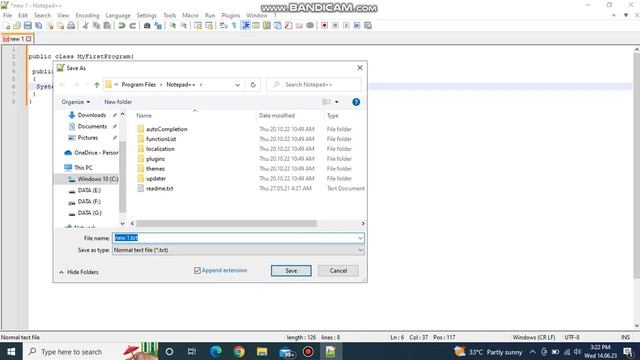640x360 pixels.
Task: Click Date modified column header
Action: [277, 116]
